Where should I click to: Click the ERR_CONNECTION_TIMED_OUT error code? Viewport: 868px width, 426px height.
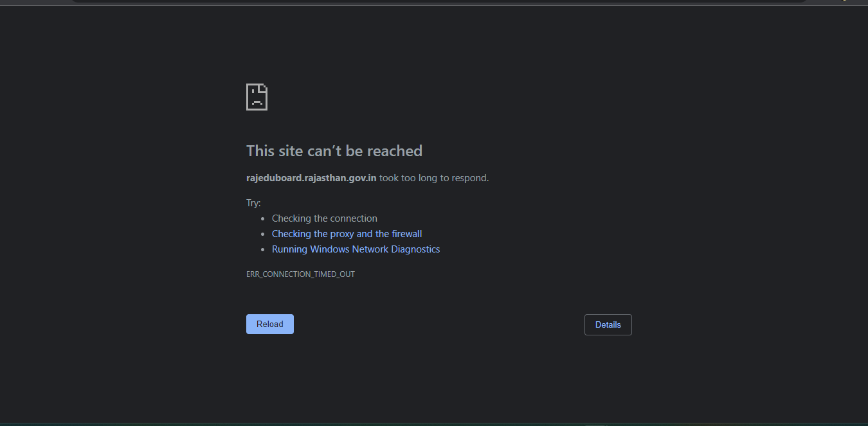click(300, 274)
